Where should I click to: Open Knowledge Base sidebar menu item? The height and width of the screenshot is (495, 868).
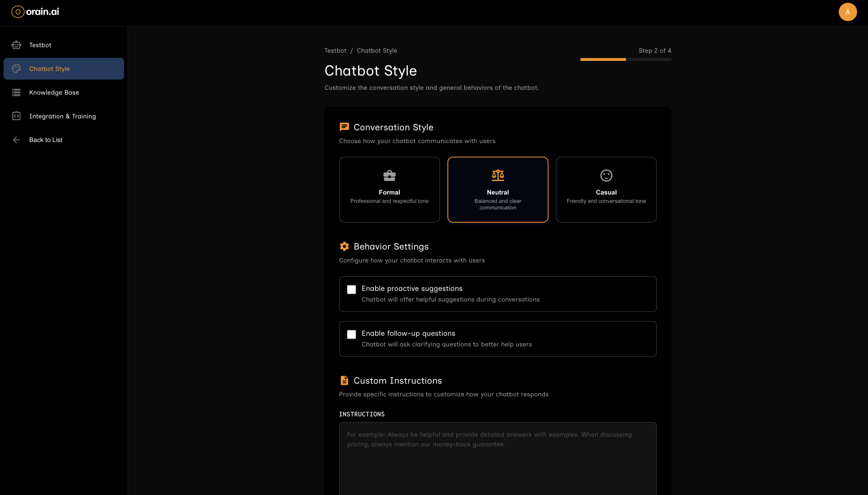54,92
